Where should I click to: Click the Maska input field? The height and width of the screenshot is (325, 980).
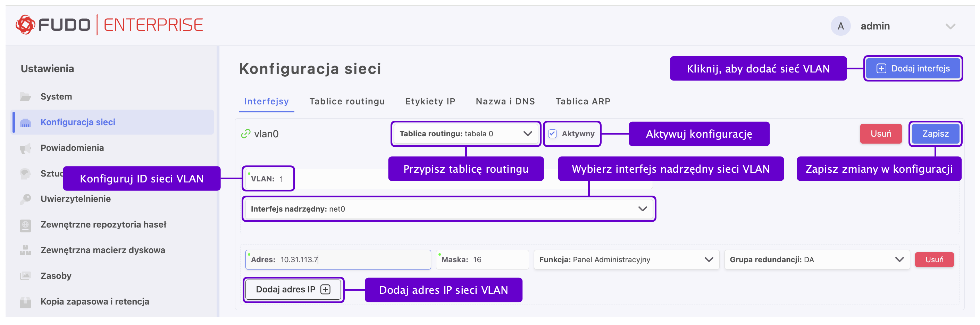[x=482, y=260]
